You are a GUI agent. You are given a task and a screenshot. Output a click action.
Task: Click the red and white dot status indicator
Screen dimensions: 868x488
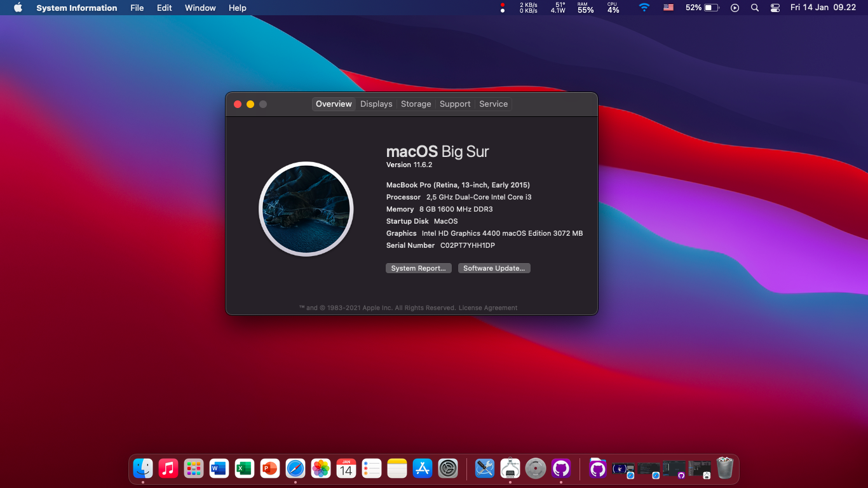pyautogui.click(x=503, y=8)
